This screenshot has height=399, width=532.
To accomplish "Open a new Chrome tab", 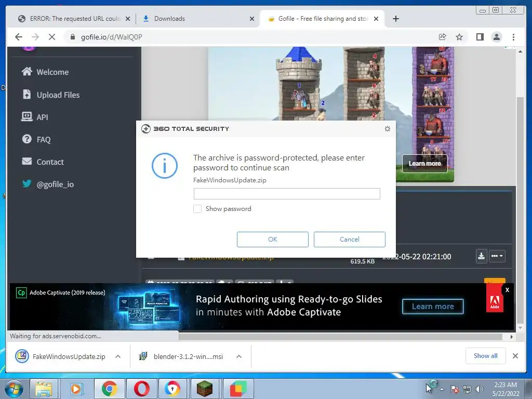I will (x=395, y=19).
